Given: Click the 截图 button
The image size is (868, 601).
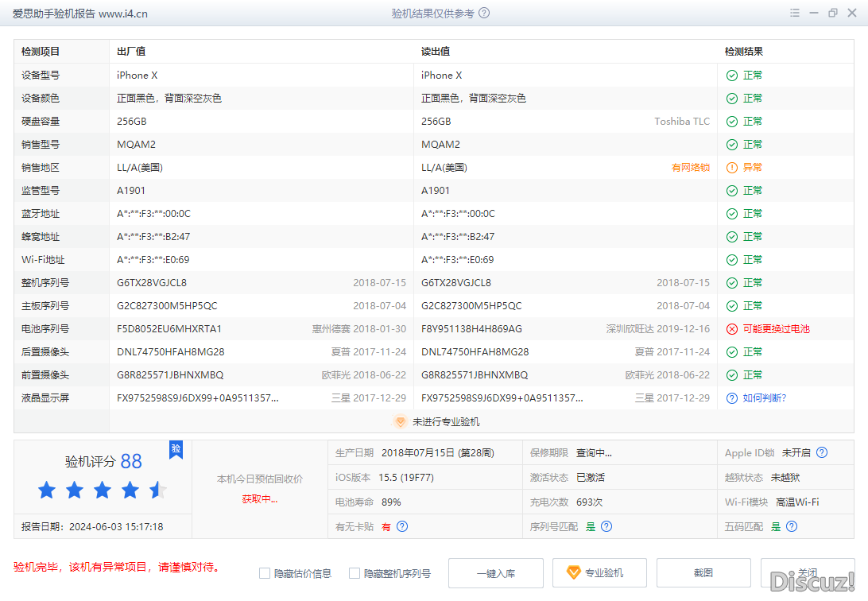Looking at the screenshot, I should [x=703, y=572].
